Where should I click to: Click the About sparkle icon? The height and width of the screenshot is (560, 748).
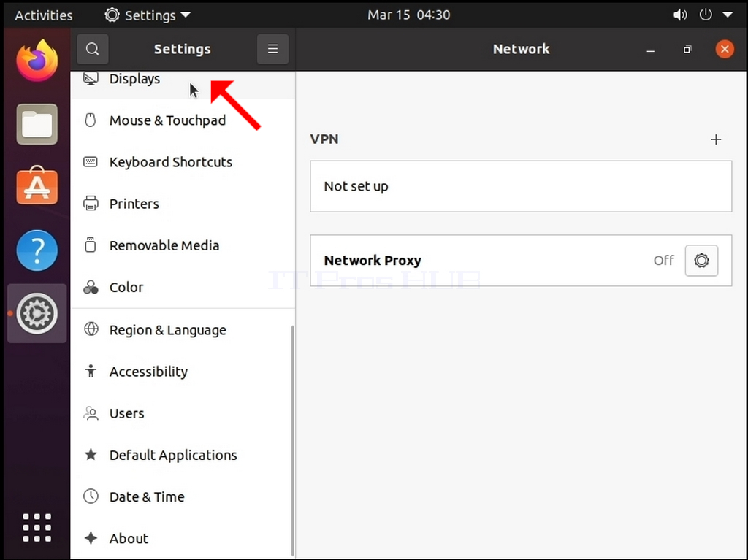click(x=91, y=538)
